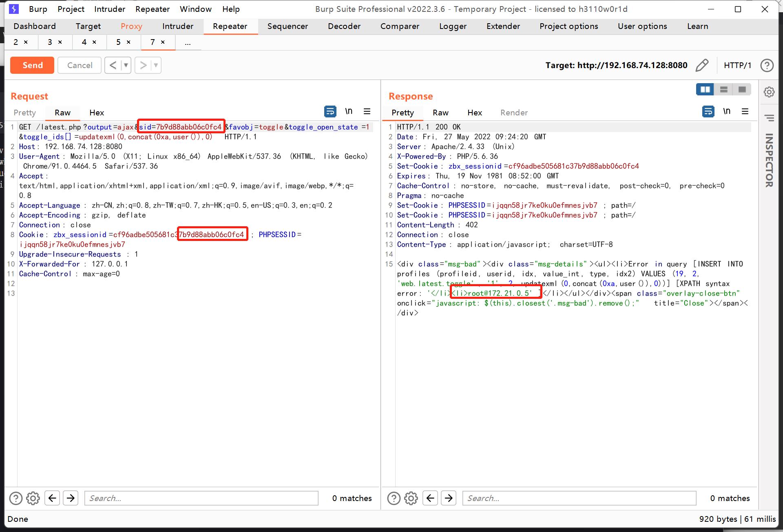
Task: Expand the Inspector panel lines icon
Action: (770, 118)
